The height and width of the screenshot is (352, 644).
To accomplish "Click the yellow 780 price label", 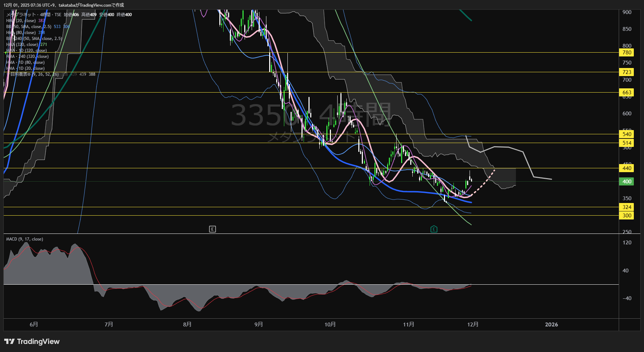I will [x=626, y=53].
